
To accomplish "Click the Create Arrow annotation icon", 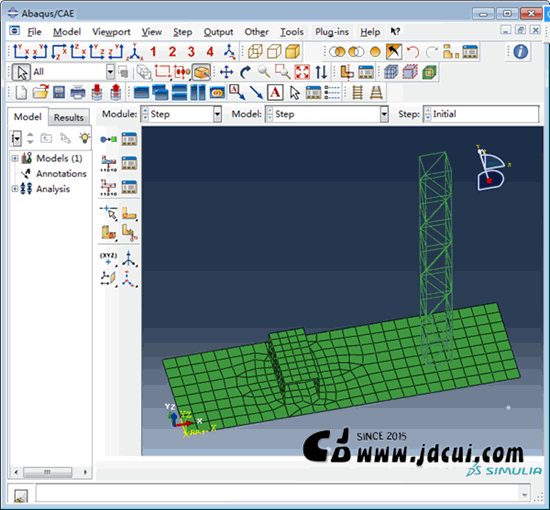I will [x=256, y=93].
